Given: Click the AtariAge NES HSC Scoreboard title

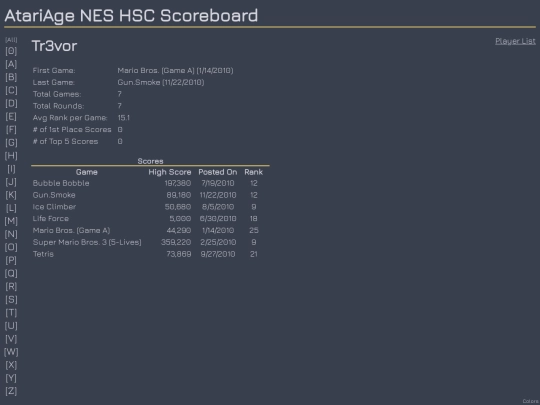Looking at the screenshot, I should click(131, 15).
